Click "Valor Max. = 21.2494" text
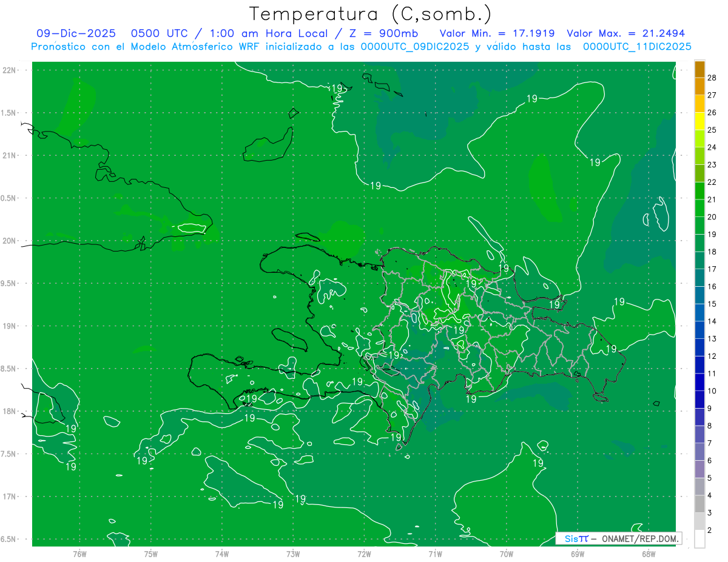The image size is (728, 562). point(625,33)
